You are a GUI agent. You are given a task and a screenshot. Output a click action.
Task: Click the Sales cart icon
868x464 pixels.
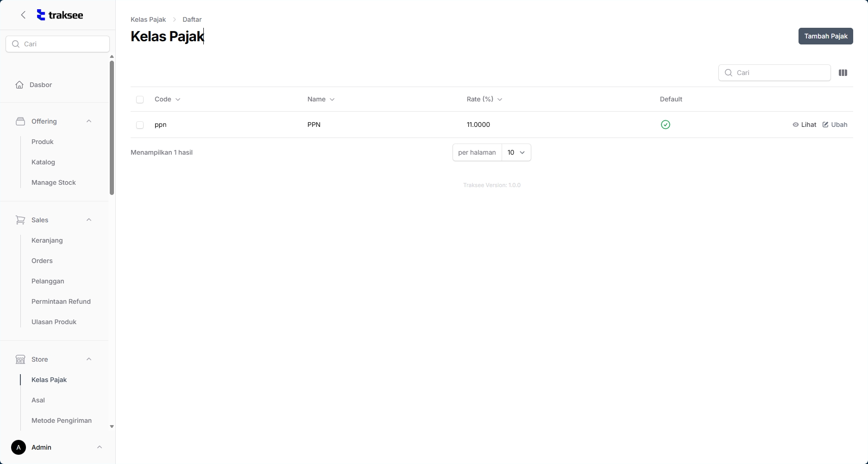[20, 220]
